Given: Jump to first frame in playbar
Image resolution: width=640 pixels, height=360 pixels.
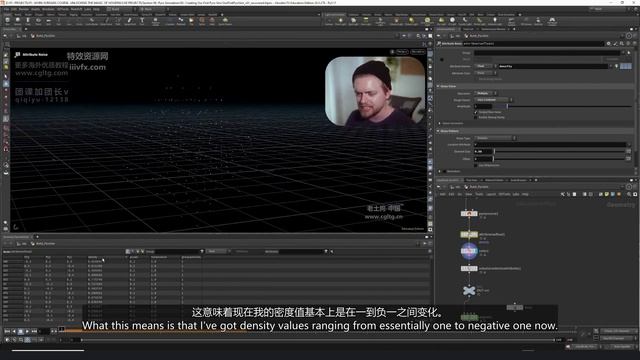Looking at the screenshot, I should [7, 331].
